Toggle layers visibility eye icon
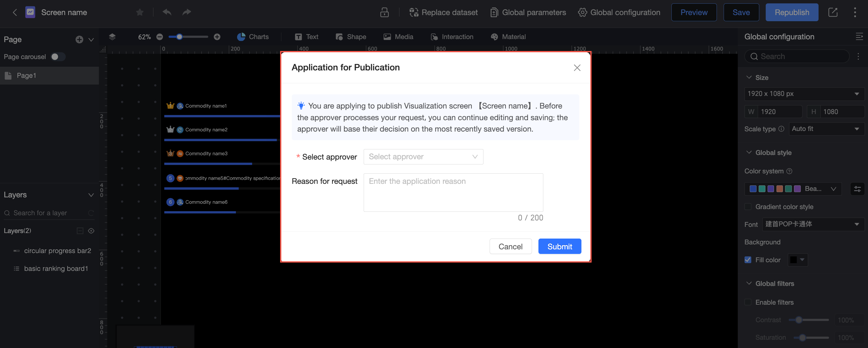 click(x=91, y=231)
